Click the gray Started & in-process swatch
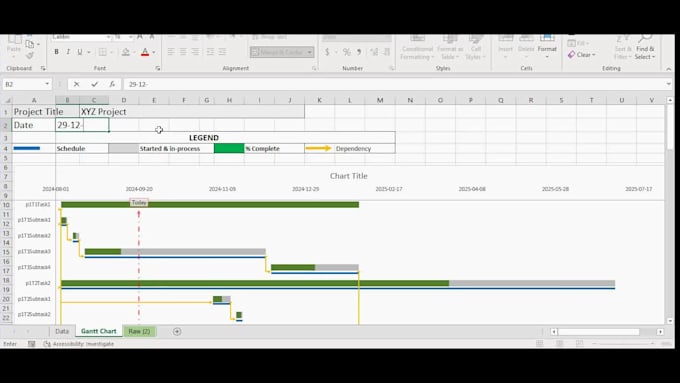 point(124,148)
